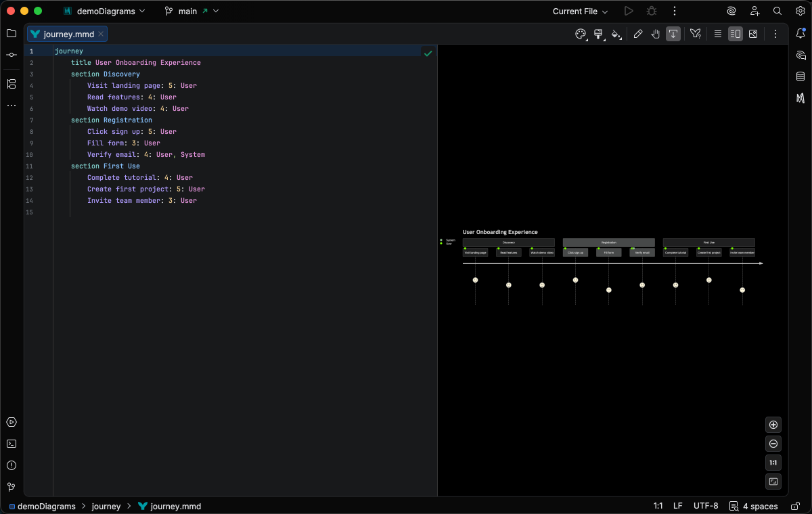Select the journey.mmd editor tab
This screenshot has height=514, width=812.
68,34
